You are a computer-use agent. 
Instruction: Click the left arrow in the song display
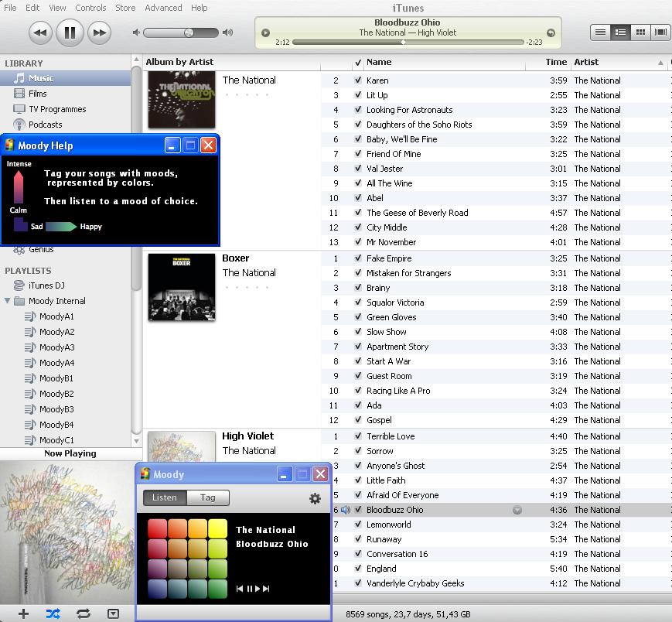(x=266, y=32)
